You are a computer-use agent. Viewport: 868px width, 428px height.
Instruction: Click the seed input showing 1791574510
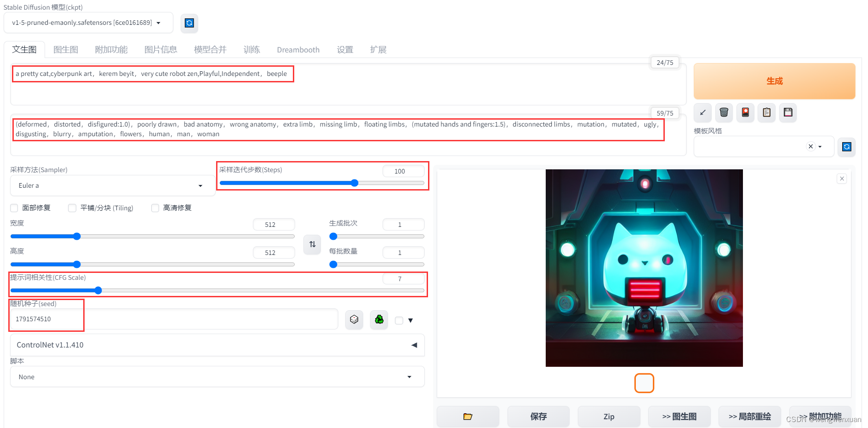(174, 319)
